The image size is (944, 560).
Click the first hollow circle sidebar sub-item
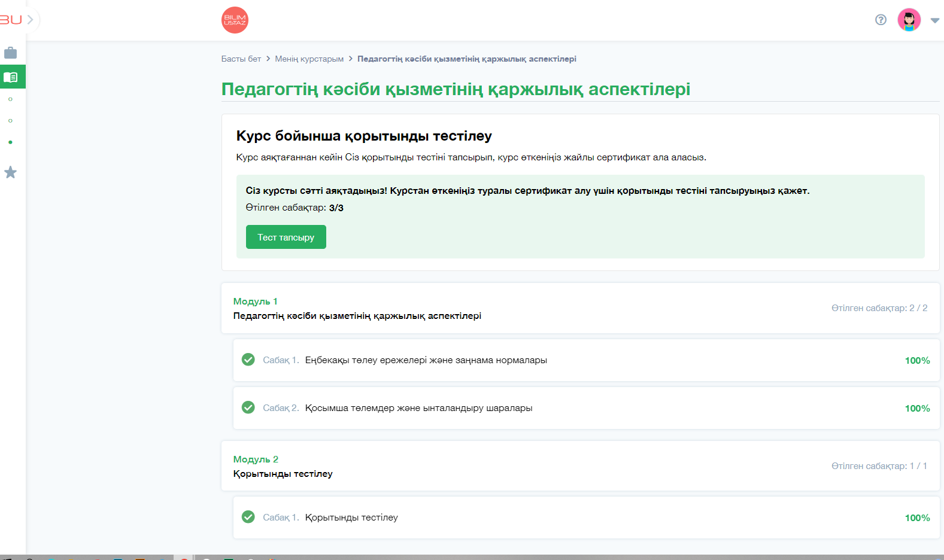click(x=10, y=99)
